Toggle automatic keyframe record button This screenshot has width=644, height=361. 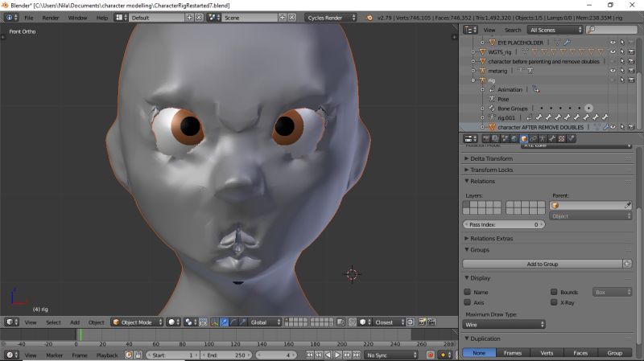point(430,355)
